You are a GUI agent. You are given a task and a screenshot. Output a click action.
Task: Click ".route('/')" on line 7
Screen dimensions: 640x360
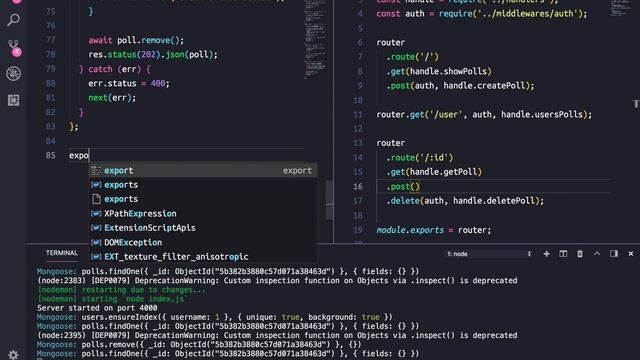412,57
